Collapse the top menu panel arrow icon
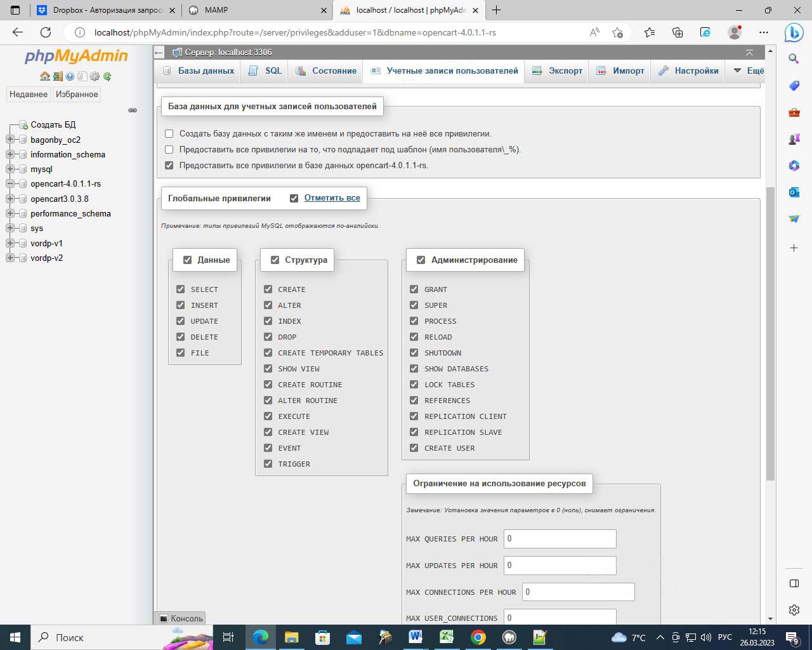 point(749,53)
